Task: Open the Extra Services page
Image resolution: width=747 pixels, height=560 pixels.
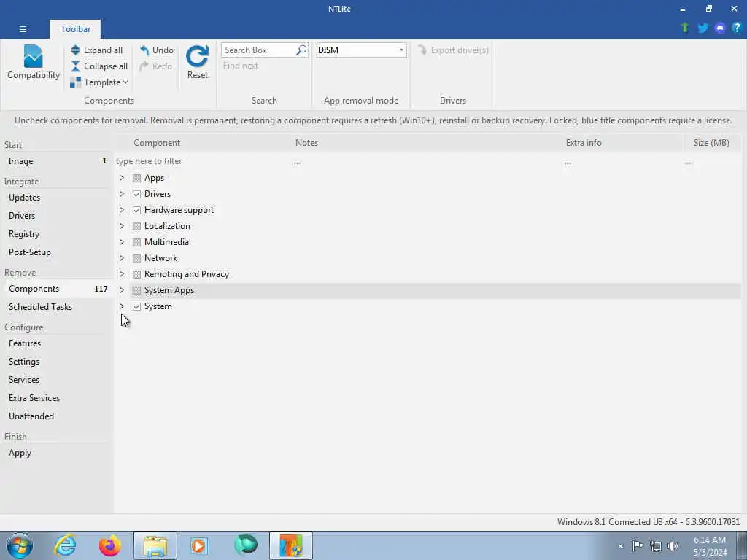Action: tap(56, 397)
